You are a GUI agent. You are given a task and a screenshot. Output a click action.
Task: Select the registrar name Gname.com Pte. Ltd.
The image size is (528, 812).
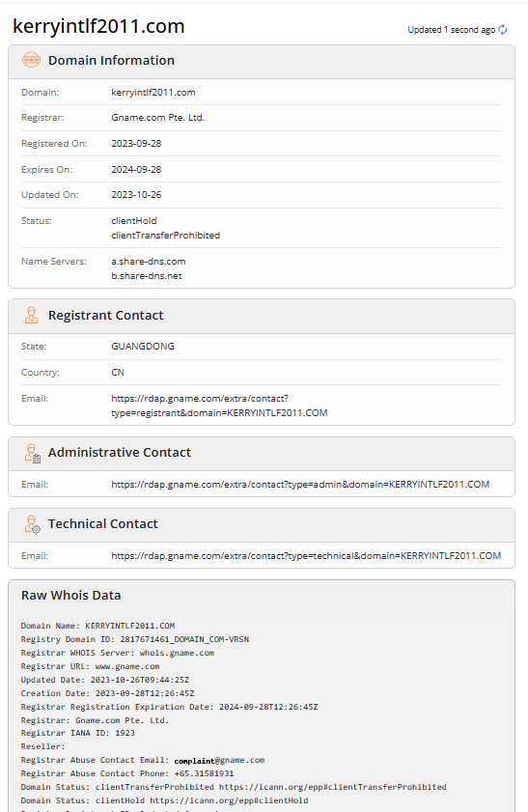click(x=158, y=118)
